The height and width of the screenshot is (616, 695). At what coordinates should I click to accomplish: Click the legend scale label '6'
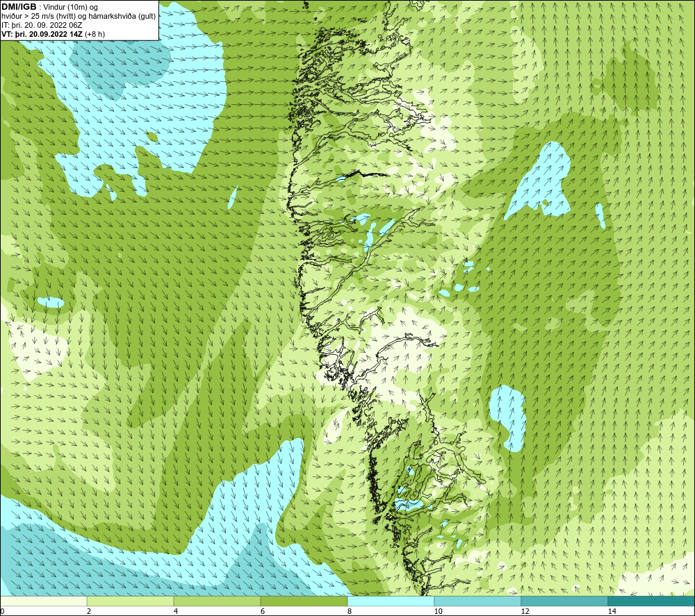(x=263, y=612)
